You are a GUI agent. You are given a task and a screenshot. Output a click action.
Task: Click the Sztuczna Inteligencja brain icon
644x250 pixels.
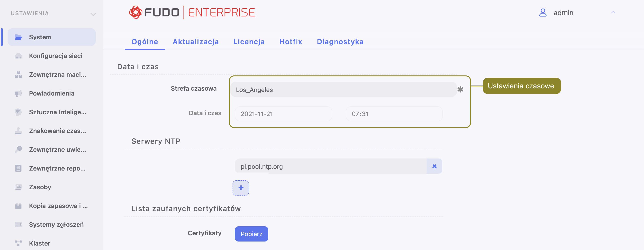pyautogui.click(x=18, y=112)
